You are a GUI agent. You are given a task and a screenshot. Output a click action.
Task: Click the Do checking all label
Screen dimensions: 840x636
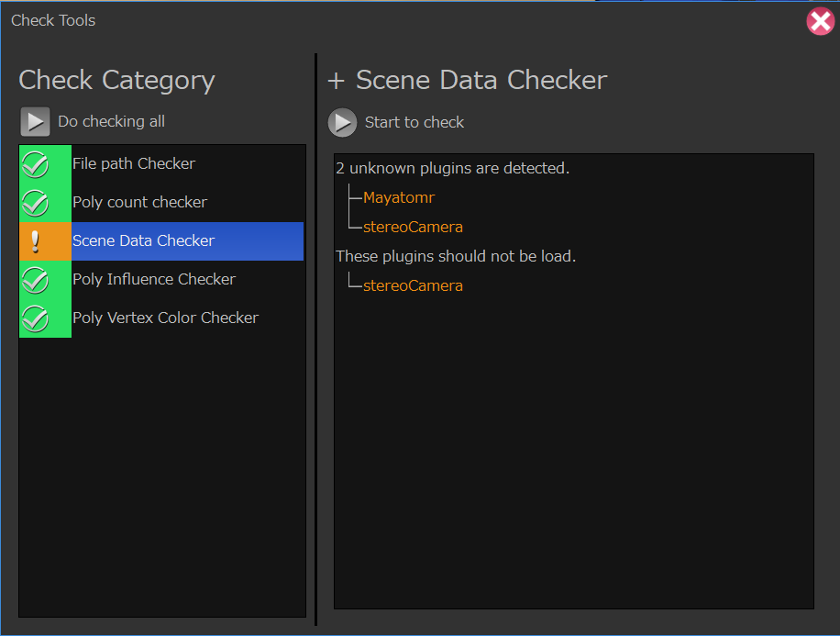point(111,122)
